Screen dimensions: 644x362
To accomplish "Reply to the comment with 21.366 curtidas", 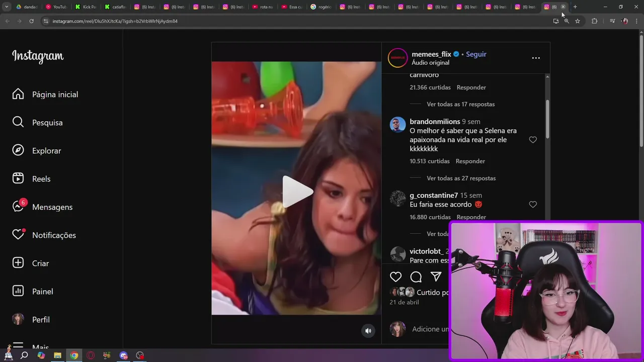I will (471, 87).
